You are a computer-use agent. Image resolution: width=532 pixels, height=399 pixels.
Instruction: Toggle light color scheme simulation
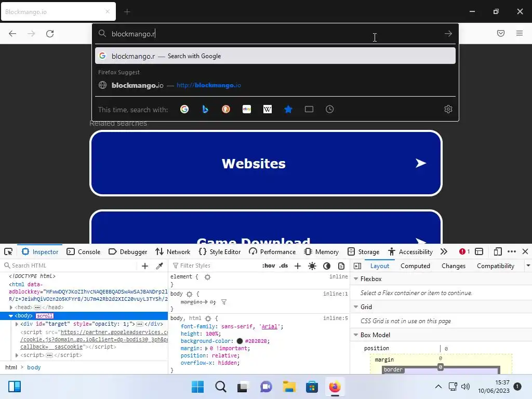pyautogui.click(x=312, y=266)
